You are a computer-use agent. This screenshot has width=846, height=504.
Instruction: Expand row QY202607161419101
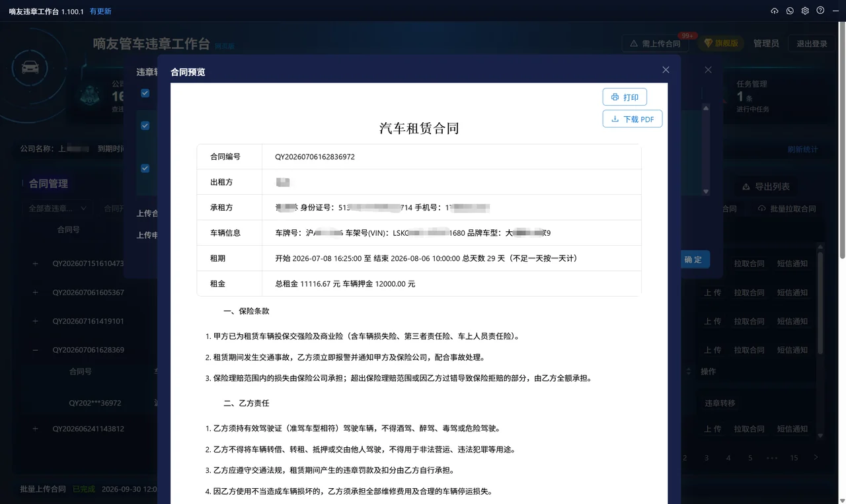(36, 322)
